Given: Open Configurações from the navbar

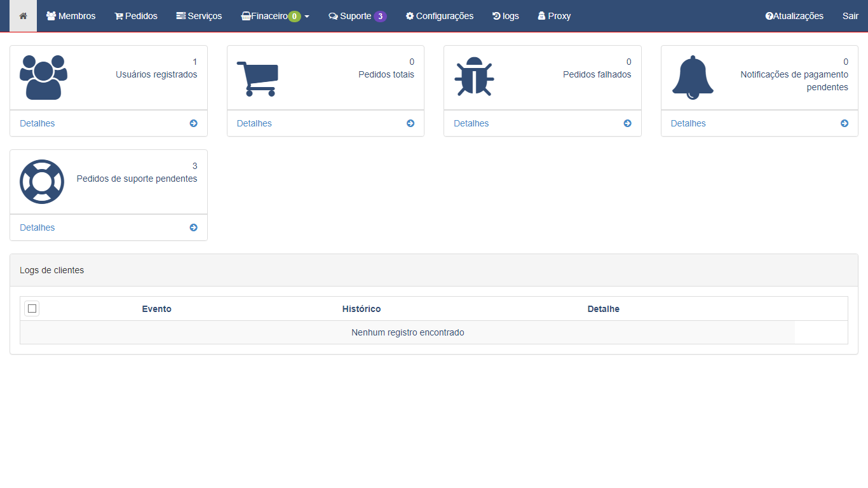Looking at the screenshot, I should coord(439,16).
